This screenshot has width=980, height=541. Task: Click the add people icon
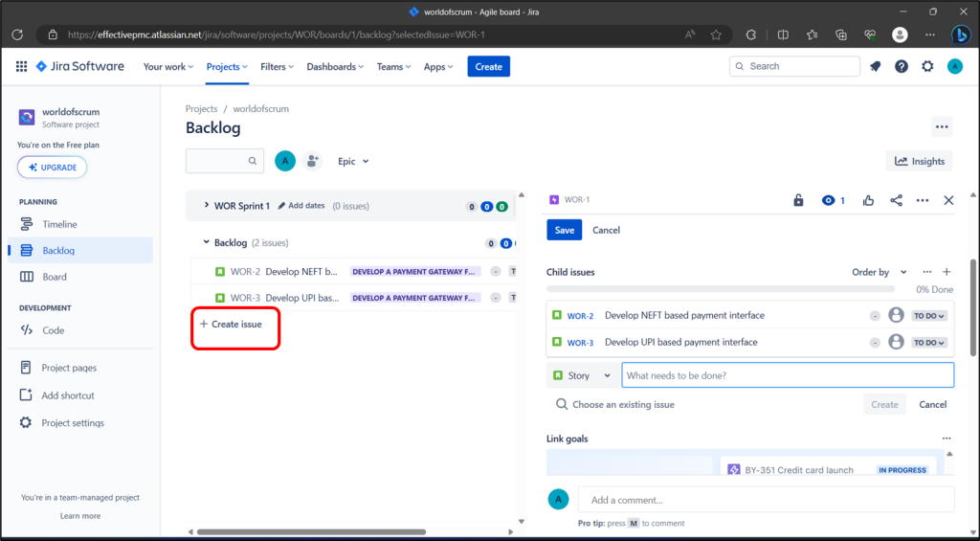[312, 162]
